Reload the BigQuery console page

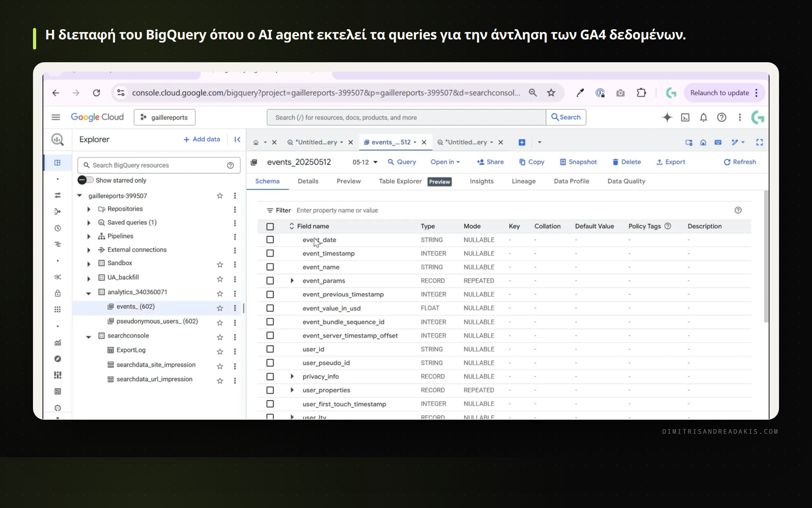coord(96,93)
